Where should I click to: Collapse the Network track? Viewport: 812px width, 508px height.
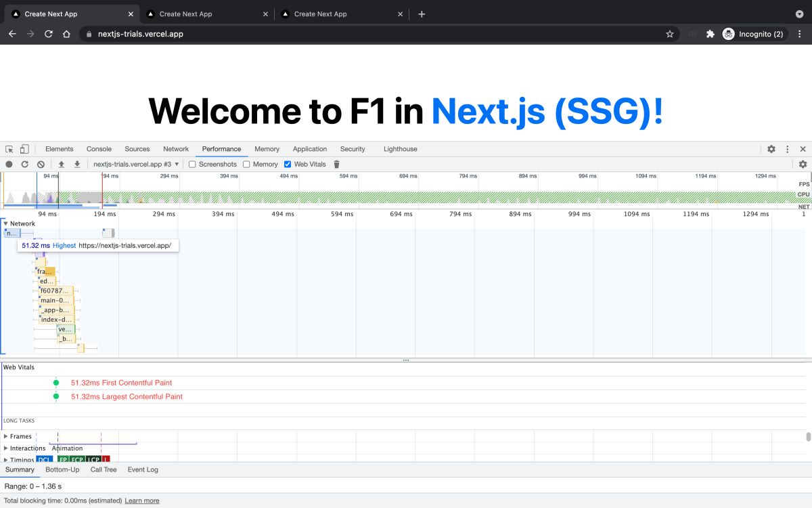pyautogui.click(x=5, y=224)
